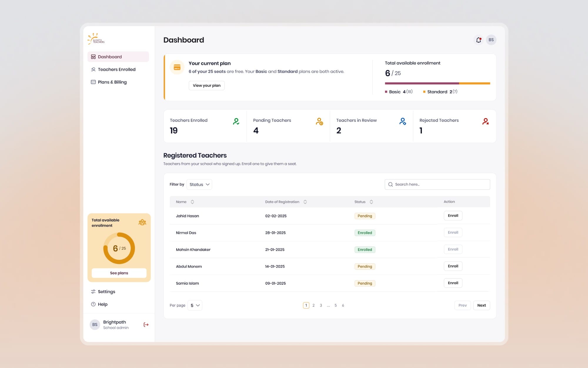Click the BS avatar beside Brightpath
Viewport: 588px width, 368px height.
coord(95,325)
